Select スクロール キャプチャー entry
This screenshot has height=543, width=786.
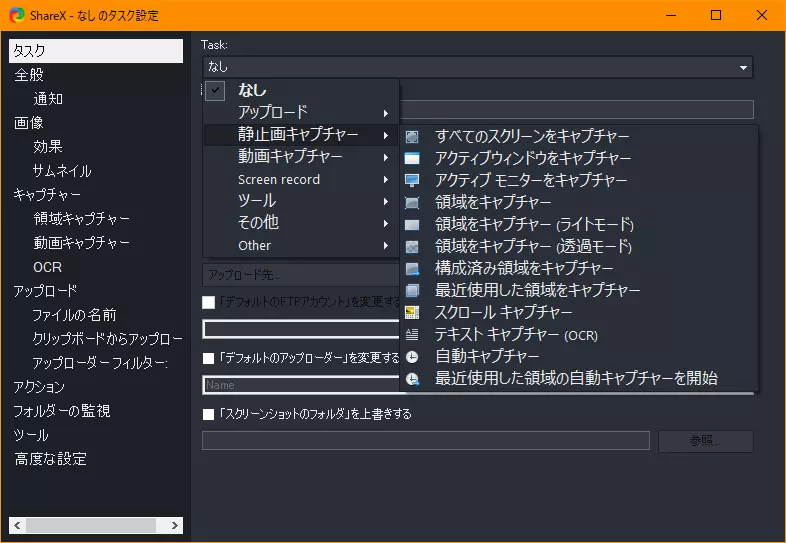point(579,313)
